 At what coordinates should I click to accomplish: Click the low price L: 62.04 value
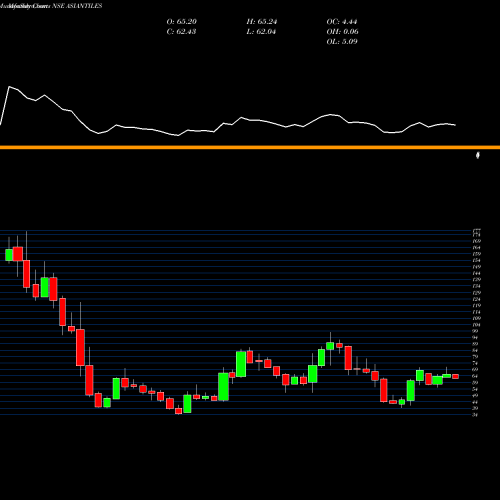[261, 32]
